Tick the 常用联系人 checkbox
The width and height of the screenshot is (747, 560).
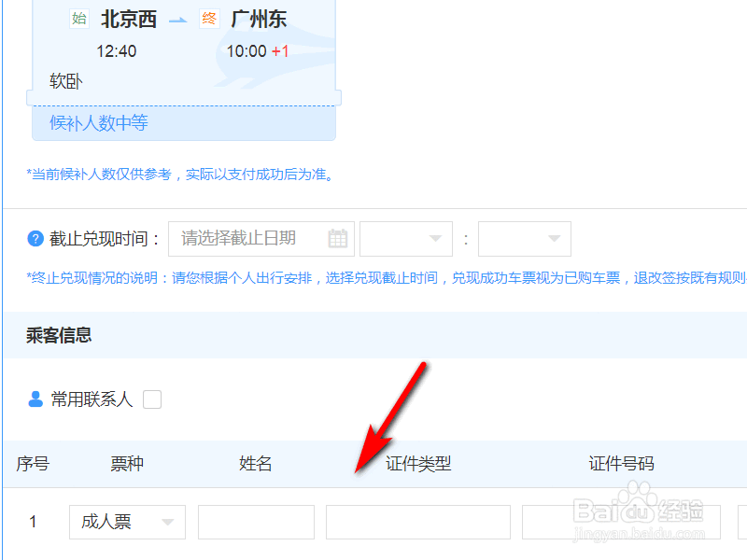pyautogui.click(x=152, y=399)
